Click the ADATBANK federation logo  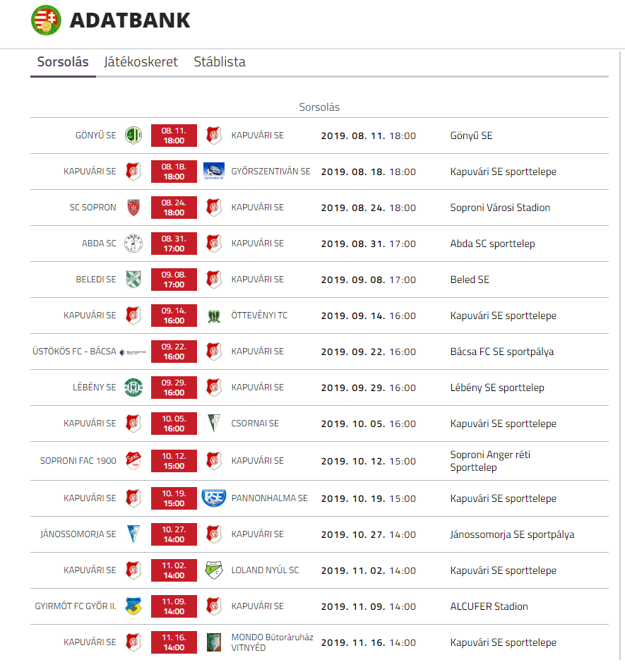click(x=46, y=20)
